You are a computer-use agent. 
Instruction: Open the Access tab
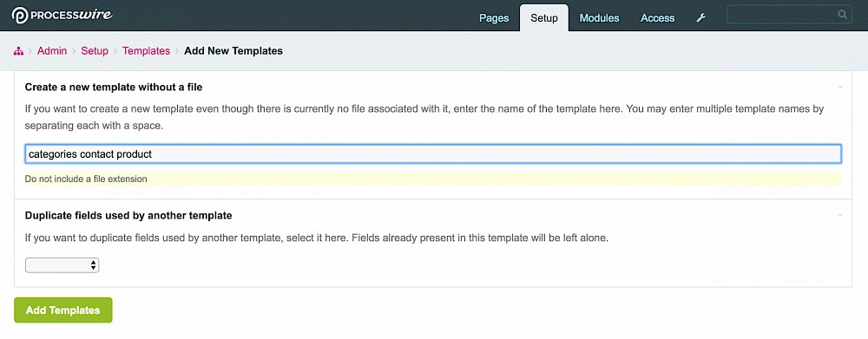click(658, 18)
